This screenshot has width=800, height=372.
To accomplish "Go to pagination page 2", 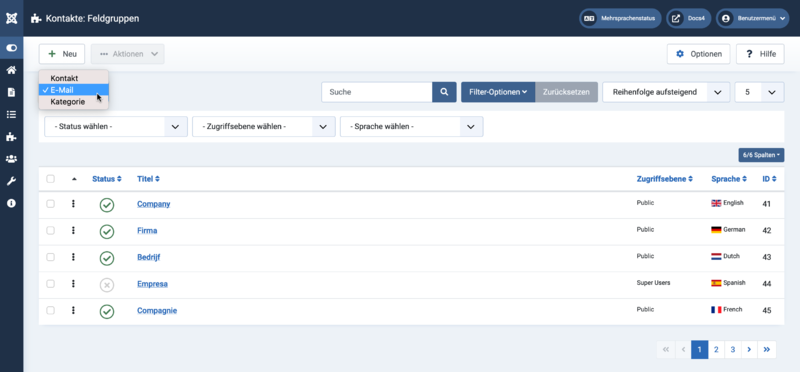I will pyautogui.click(x=716, y=350).
